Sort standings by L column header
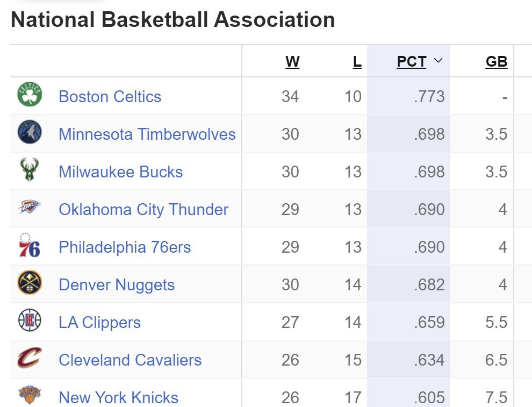The height and width of the screenshot is (407, 532). click(357, 62)
